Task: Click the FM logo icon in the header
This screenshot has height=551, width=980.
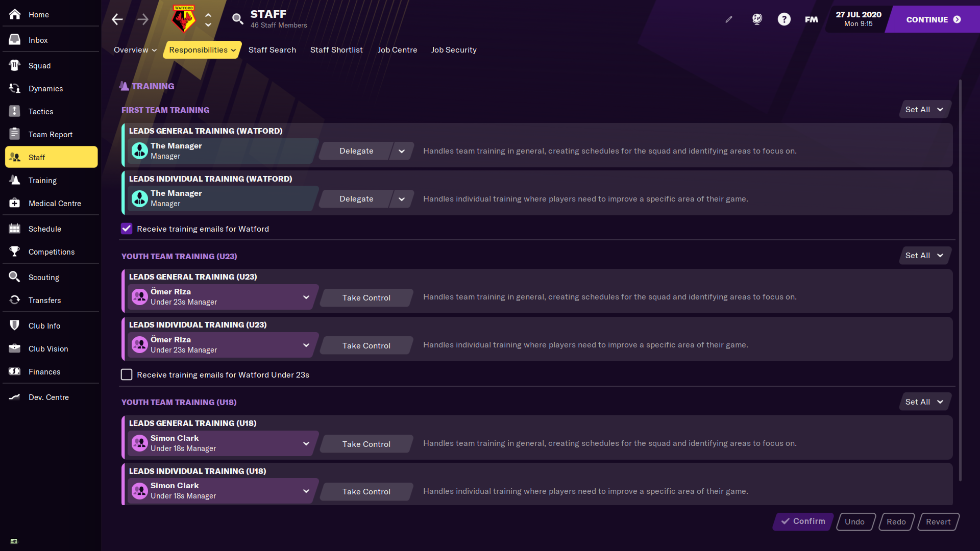Action: pyautogui.click(x=811, y=19)
